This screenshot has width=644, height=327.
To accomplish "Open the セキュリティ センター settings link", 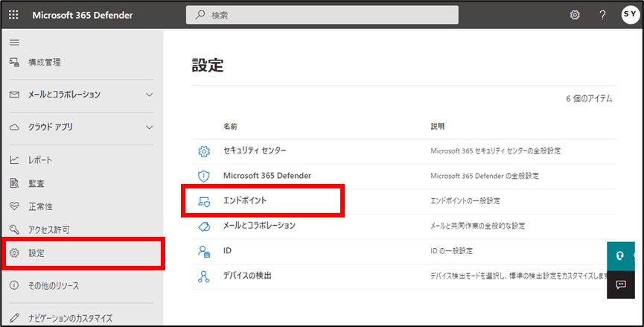I will [x=255, y=150].
